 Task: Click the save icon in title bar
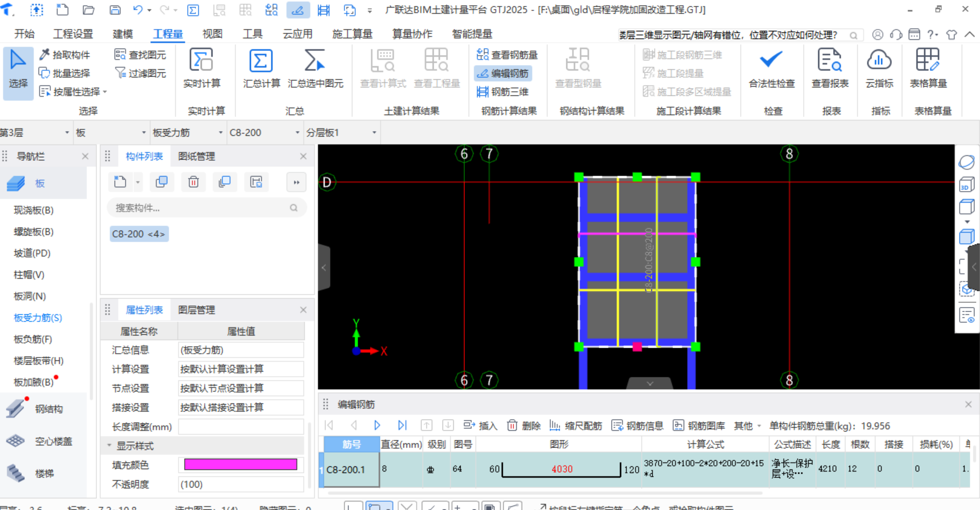pos(115,10)
